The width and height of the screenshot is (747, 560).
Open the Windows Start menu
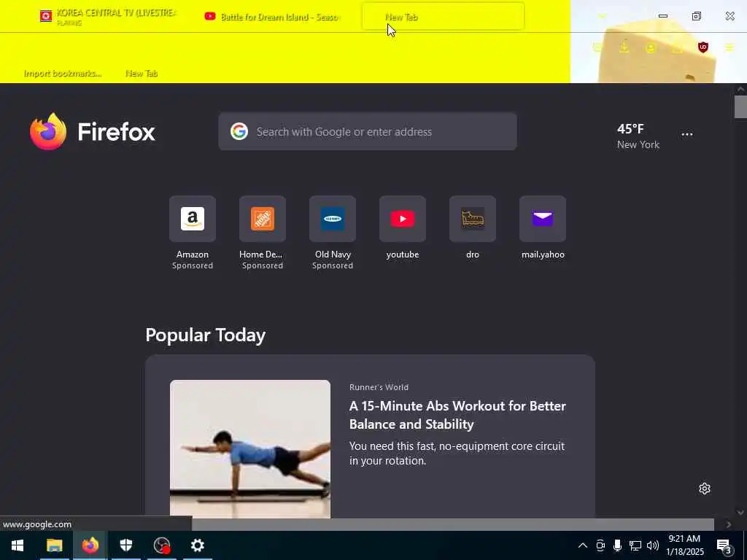pyautogui.click(x=18, y=545)
